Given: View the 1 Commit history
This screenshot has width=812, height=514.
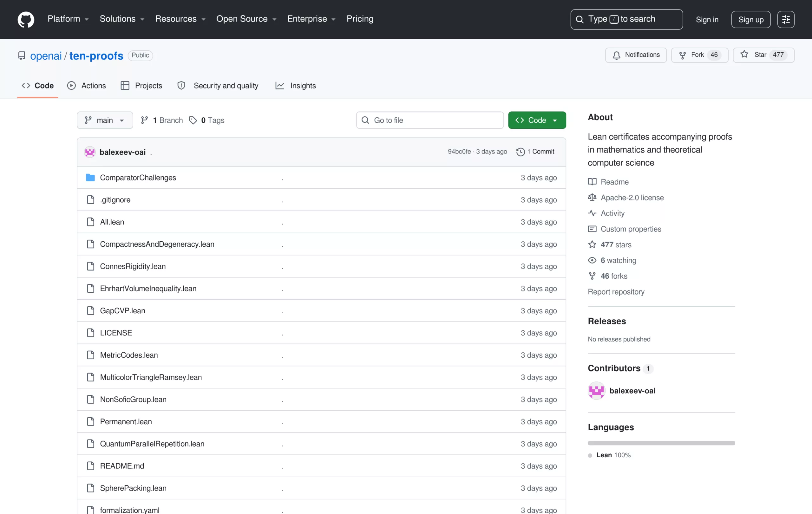Looking at the screenshot, I should tap(535, 152).
